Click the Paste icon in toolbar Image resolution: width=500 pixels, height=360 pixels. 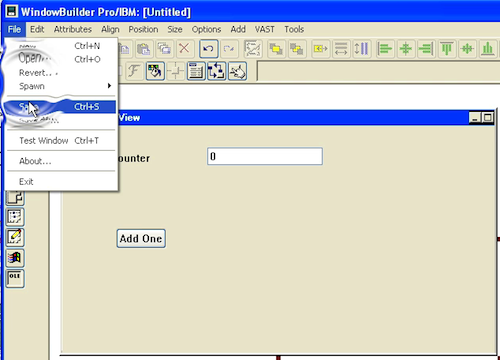144,49
